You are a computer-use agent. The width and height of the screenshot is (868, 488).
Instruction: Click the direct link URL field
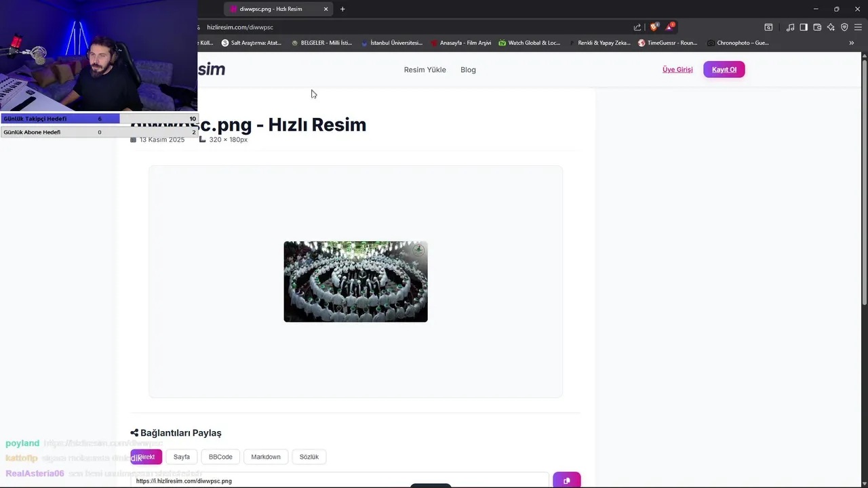coord(339,481)
